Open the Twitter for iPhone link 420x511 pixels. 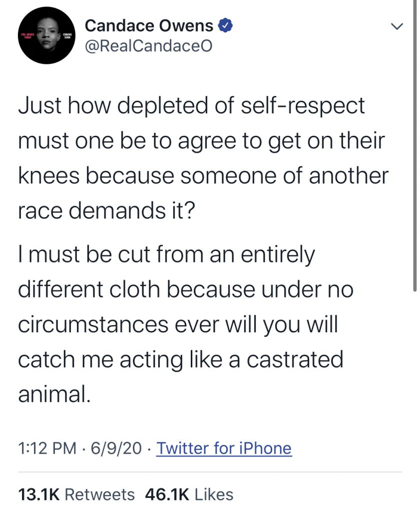tap(224, 448)
